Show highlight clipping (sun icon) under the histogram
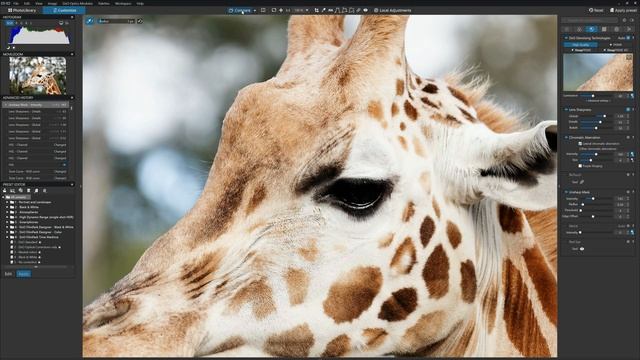This screenshot has height=360, width=640. click(13, 47)
